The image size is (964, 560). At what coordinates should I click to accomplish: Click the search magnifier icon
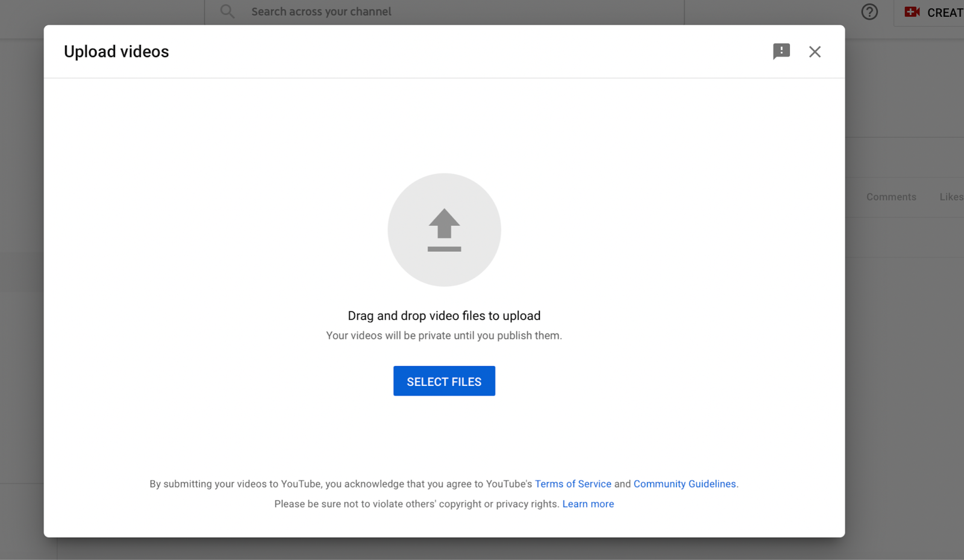[227, 11]
